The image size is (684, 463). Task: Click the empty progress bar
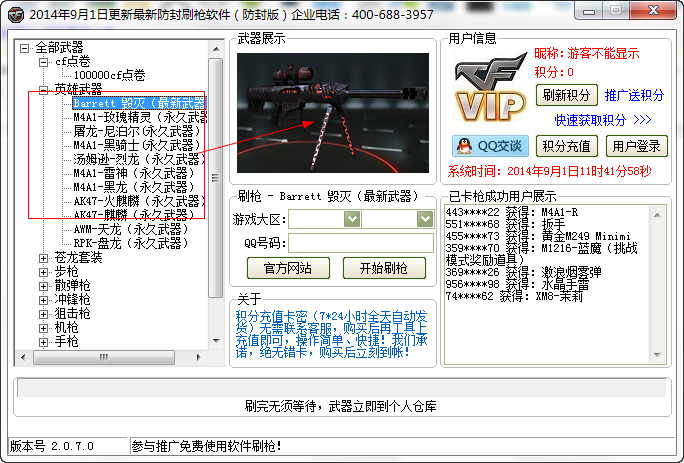[342, 388]
